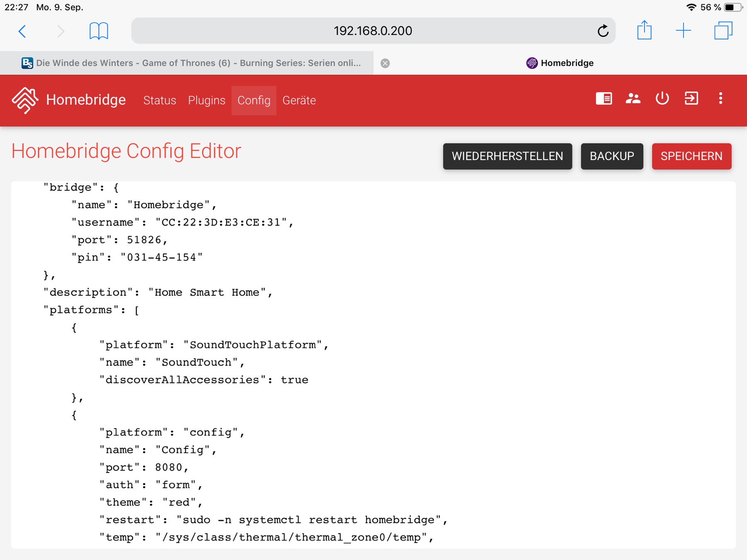The image size is (747, 560).
Task: Tap the Safari share icon
Action: [x=644, y=31]
